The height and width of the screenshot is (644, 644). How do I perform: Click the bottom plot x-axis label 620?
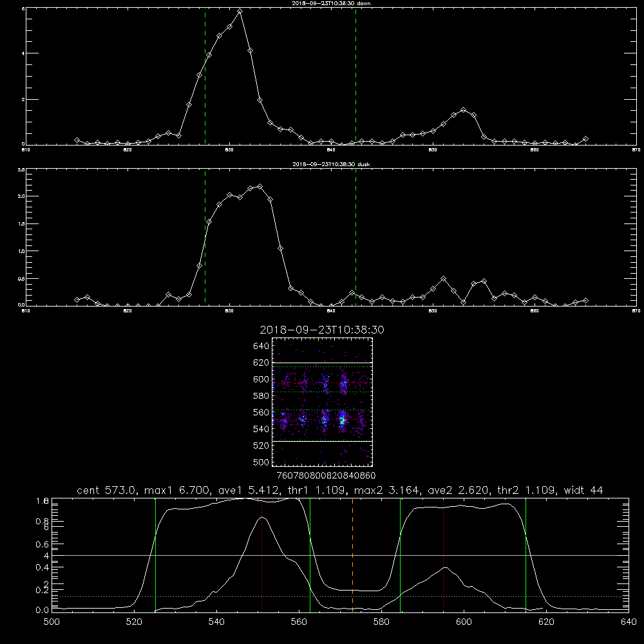coord(546,622)
